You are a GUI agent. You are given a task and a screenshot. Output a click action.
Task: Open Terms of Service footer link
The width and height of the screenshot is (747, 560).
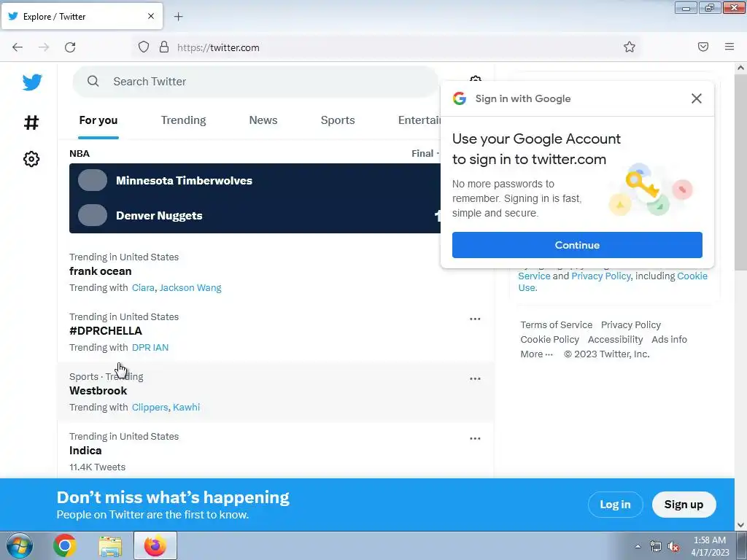[556, 324]
